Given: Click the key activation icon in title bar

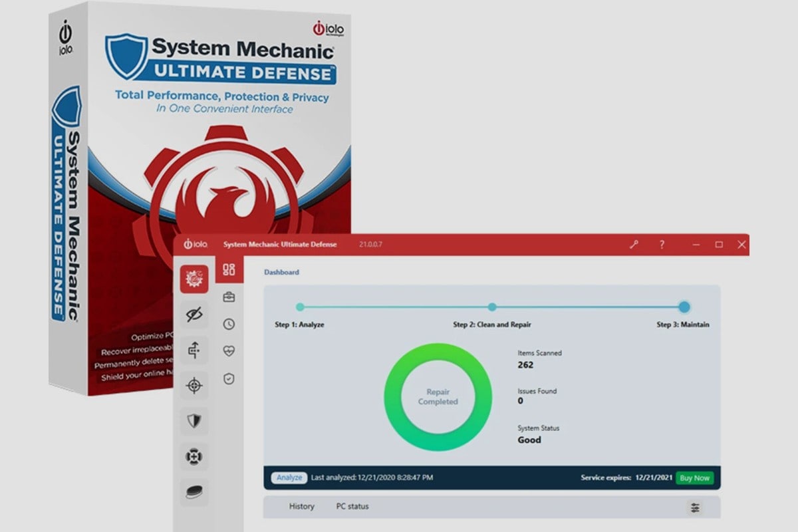Looking at the screenshot, I should pos(633,245).
